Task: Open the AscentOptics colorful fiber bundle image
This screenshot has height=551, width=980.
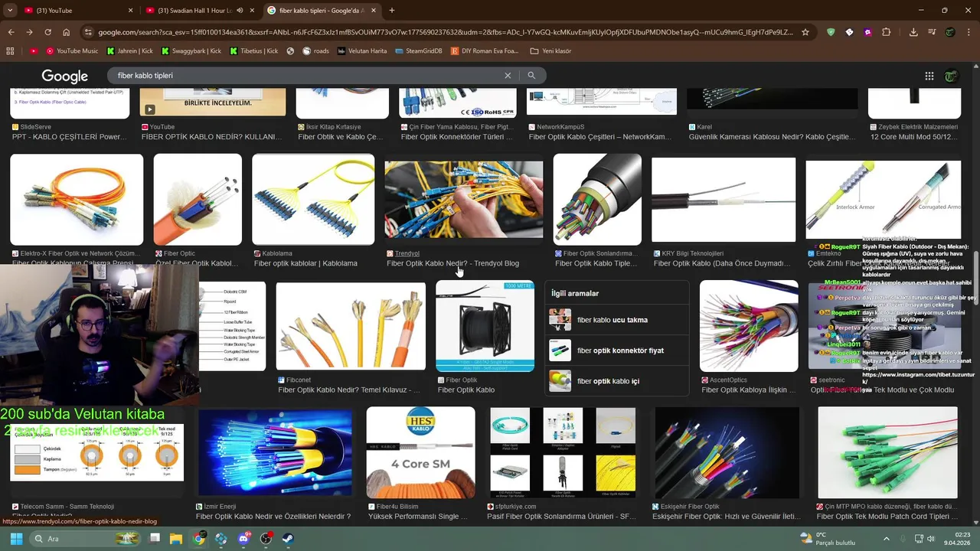Action: tap(749, 326)
